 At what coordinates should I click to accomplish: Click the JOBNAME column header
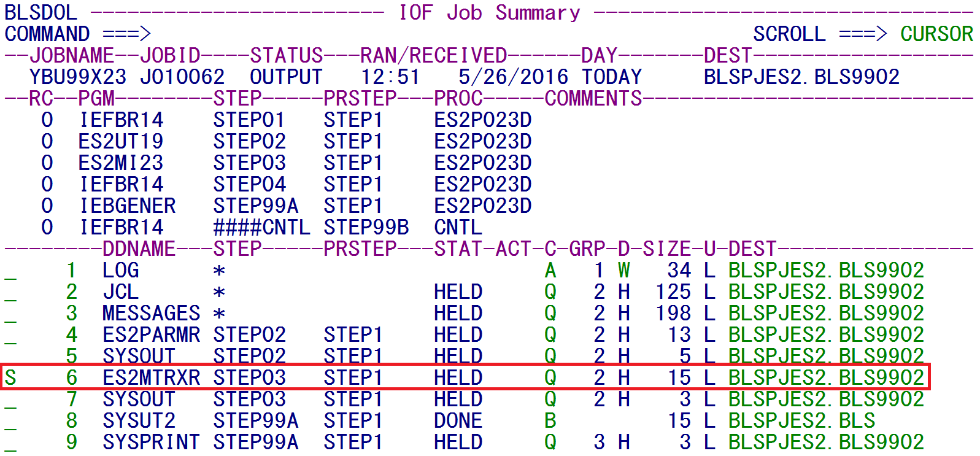pyautogui.click(x=72, y=56)
